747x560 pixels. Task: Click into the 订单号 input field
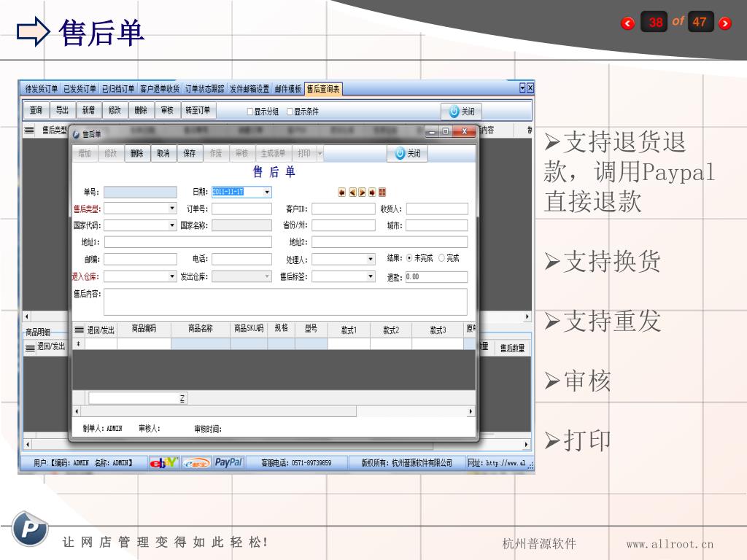(241, 209)
